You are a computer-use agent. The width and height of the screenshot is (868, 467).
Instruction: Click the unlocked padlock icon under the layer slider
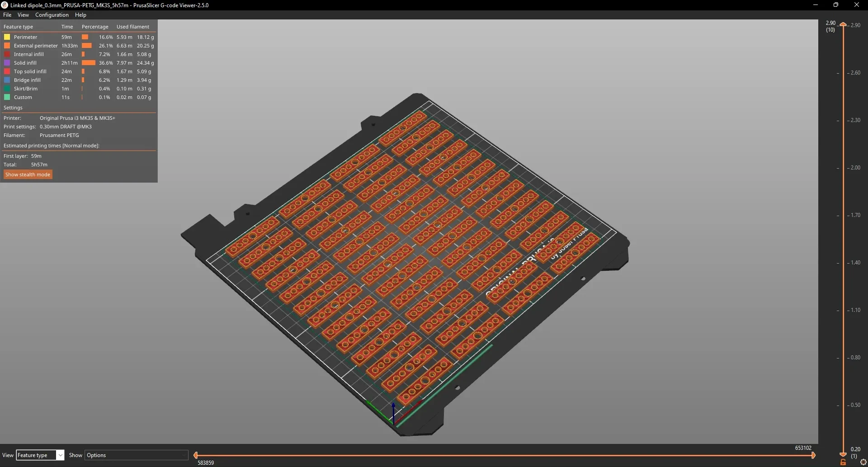[843, 462]
